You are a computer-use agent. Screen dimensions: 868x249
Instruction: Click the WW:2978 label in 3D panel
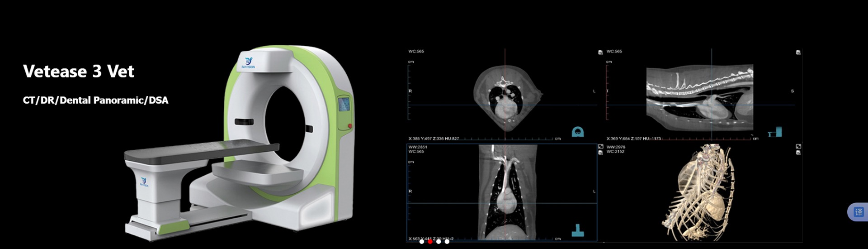[616, 147]
